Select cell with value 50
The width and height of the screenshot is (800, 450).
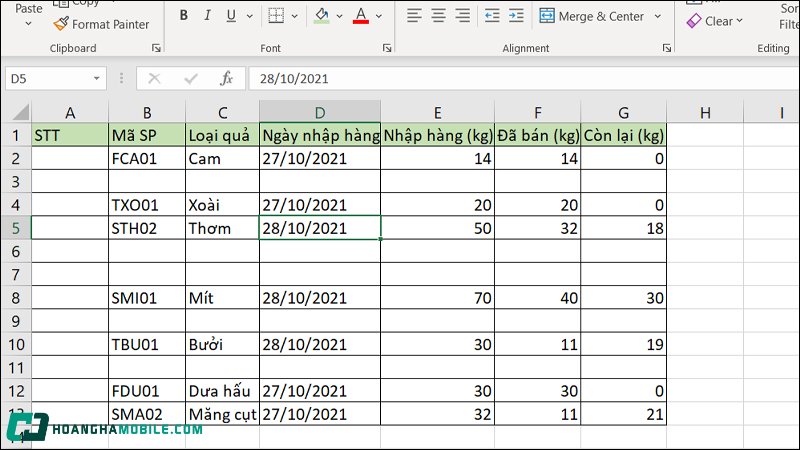[x=438, y=228]
